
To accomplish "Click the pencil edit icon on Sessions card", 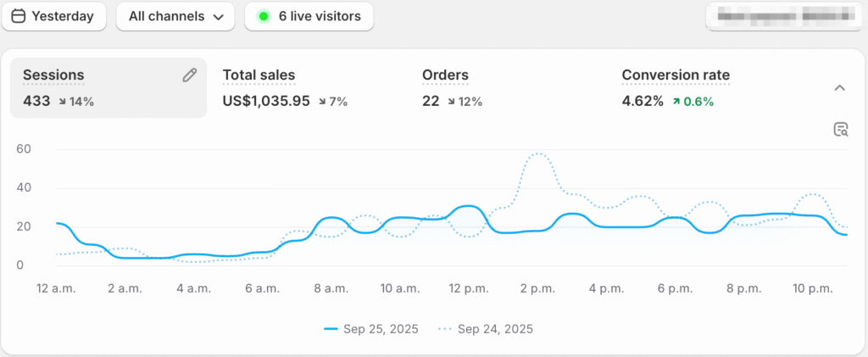I will [x=190, y=75].
